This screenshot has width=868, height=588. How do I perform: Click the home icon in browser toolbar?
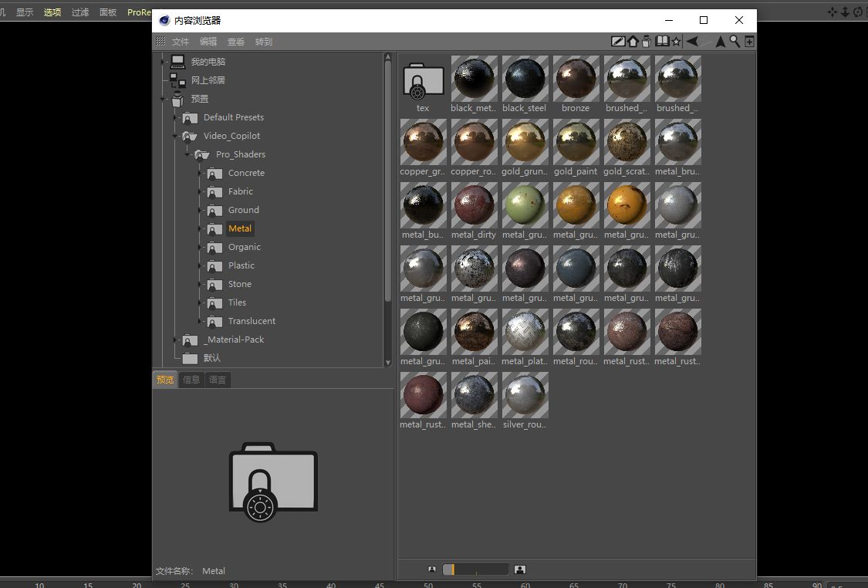633,42
